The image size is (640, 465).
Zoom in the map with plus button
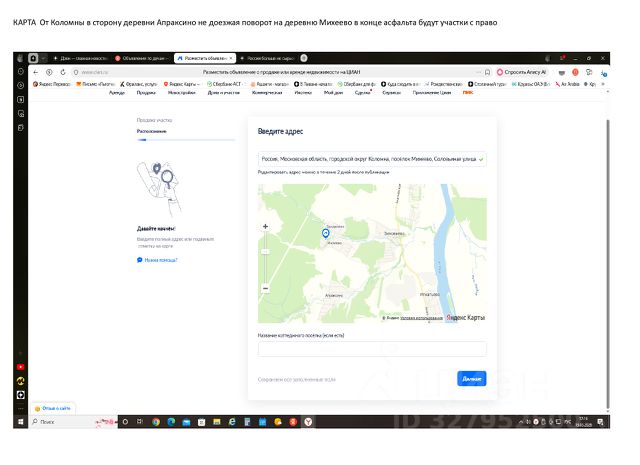[x=265, y=227]
